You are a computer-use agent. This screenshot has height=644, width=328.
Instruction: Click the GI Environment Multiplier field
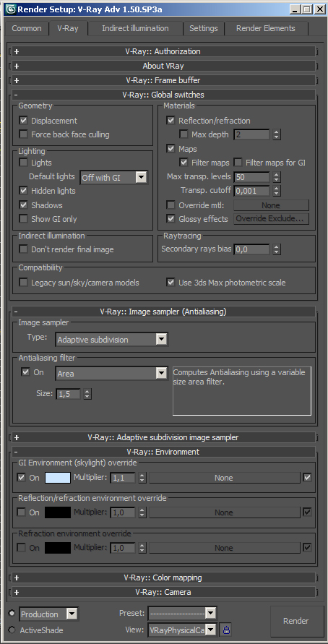pyautogui.click(x=123, y=478)
